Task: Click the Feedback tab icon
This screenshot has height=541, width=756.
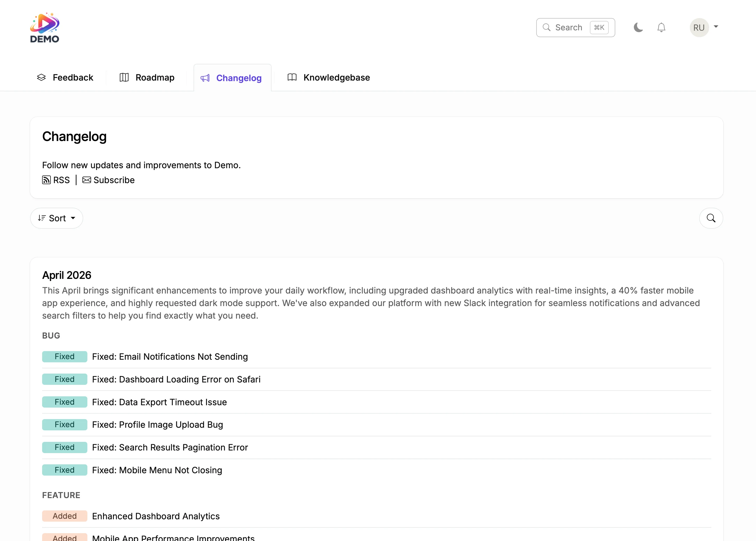Action: pos(41,77)
